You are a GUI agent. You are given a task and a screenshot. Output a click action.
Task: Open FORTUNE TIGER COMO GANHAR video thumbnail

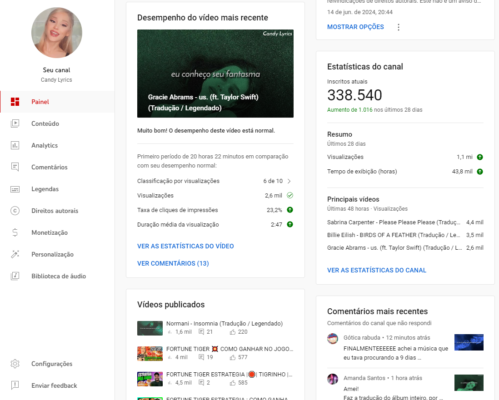[x=150, y=353]
